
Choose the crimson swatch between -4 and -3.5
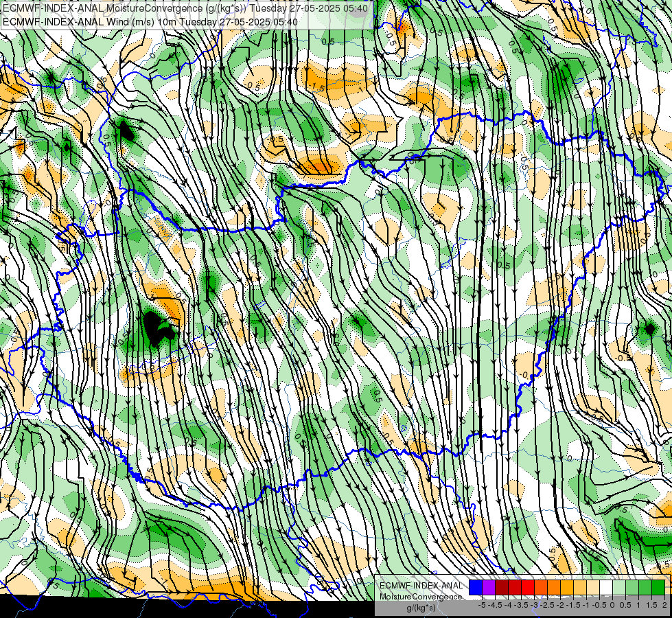[x=515, y=588]
